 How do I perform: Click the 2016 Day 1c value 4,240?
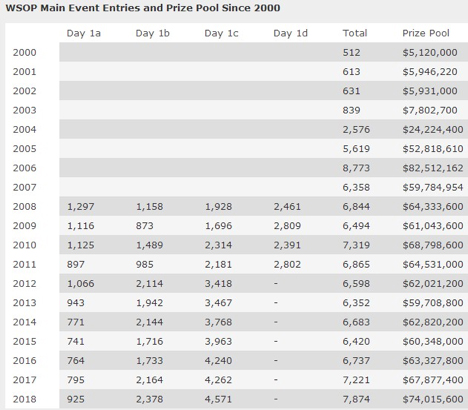[x=218, y=361]
